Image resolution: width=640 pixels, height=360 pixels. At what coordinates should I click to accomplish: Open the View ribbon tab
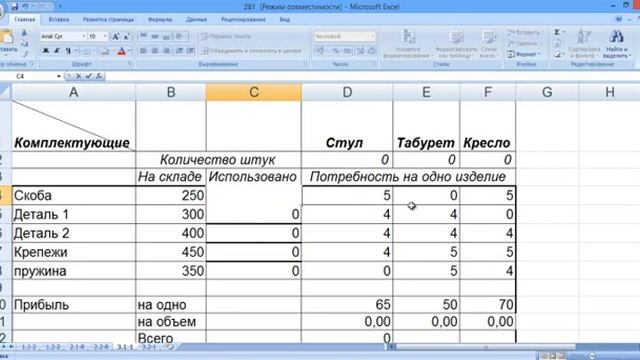(x=285, y=19)
